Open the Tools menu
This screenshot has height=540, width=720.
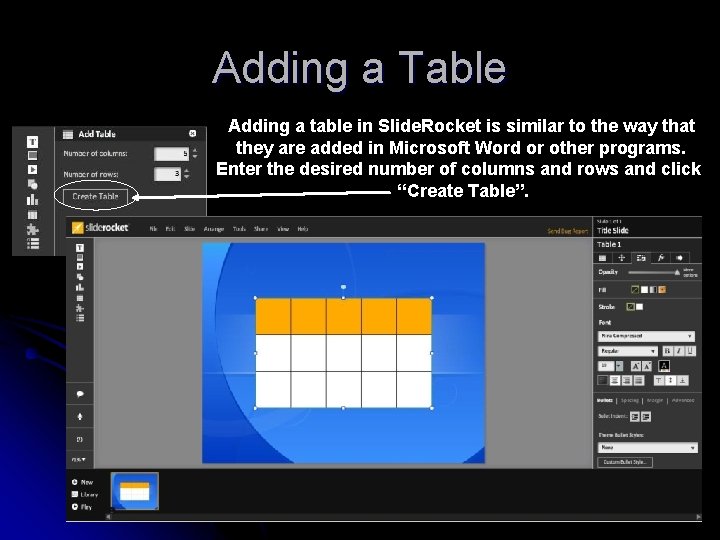point(239,229)
